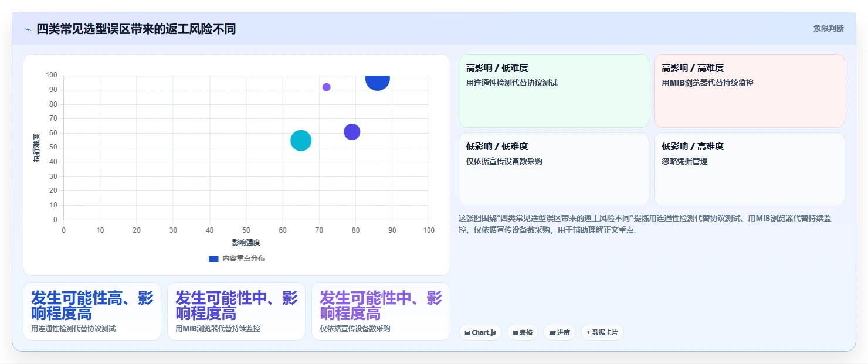
Task: Click the 影响强度 x-axis title
Action: pos(246,242)
